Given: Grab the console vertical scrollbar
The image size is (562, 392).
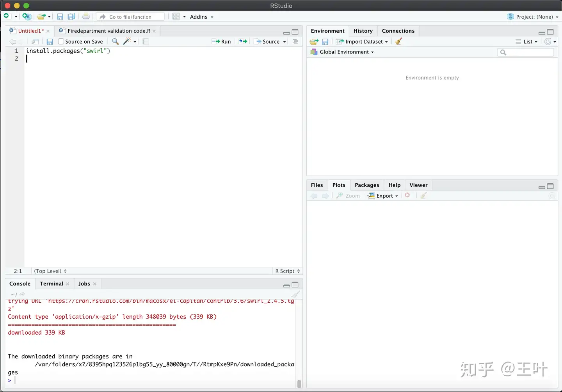Looking at the screenshot, I should point(299,384).
